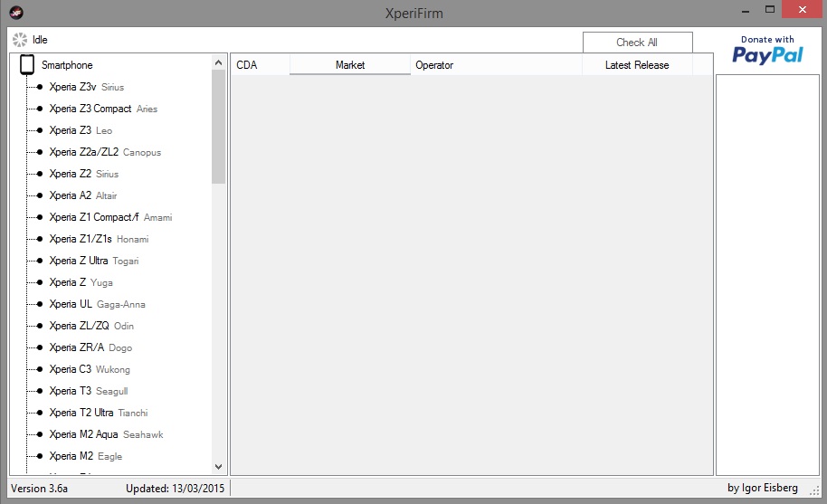Select Xperia A2 Altair device
The image size is (827, 504).
[83, 195]
